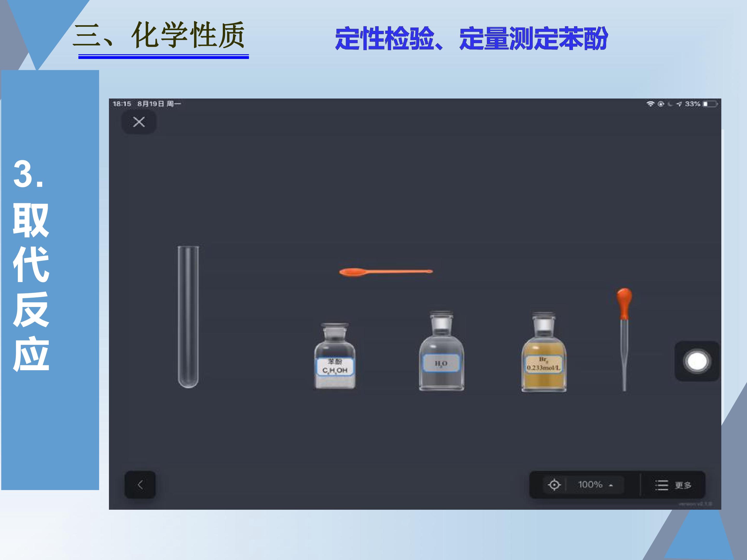Tap the Wi-Fi status icon

click(650, 104)
